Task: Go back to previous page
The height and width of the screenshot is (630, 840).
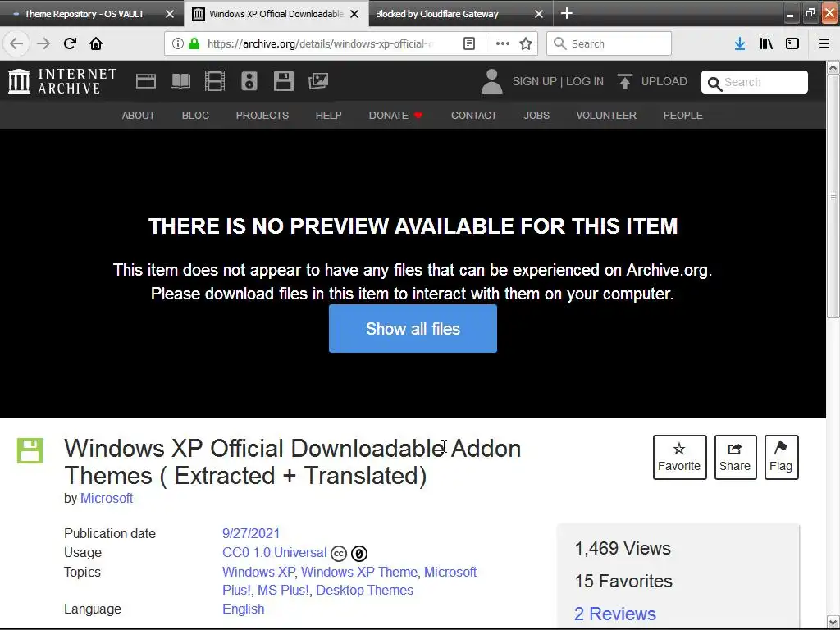Action: (16, 43)
